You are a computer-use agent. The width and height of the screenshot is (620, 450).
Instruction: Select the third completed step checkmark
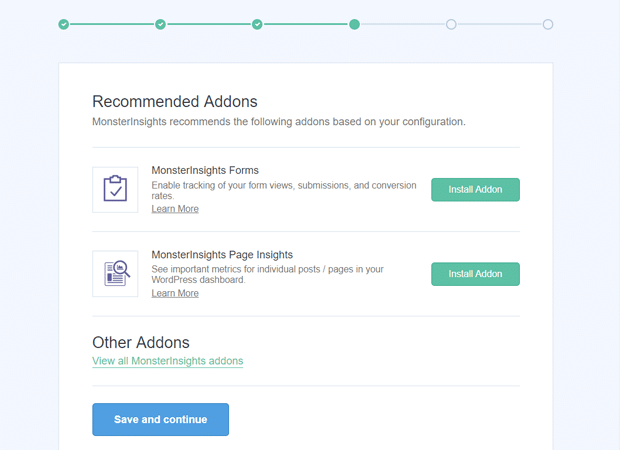[257, 24]
